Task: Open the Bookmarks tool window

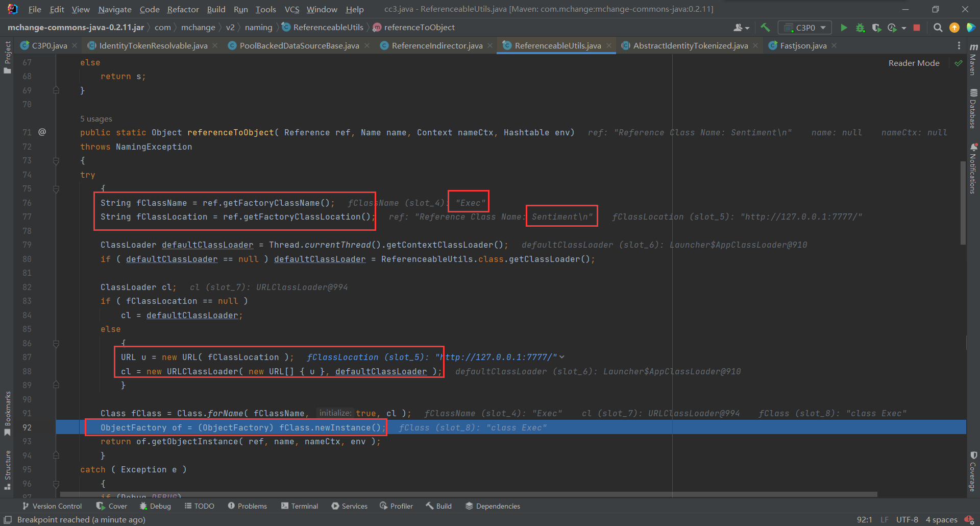Action: coord(7,414)
